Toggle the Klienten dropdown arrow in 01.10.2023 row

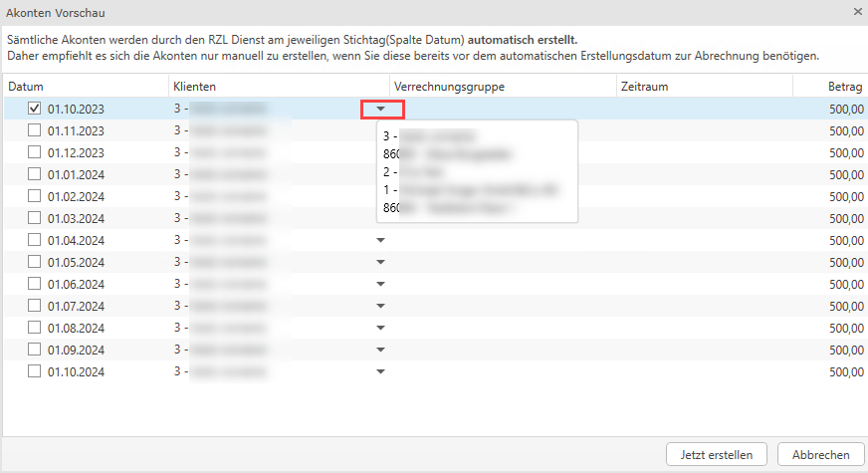(379, 110)
